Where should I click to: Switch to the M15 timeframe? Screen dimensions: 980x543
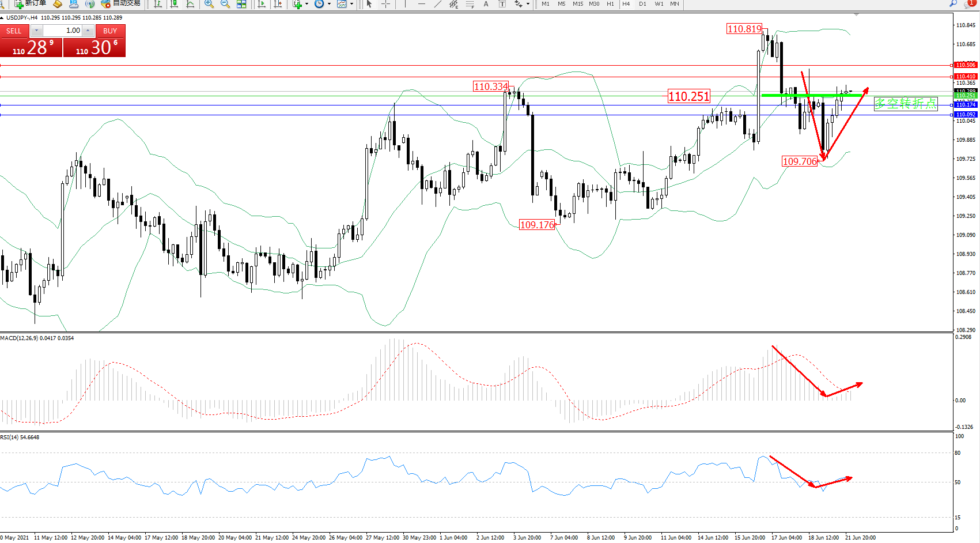(x=577, y=4)
